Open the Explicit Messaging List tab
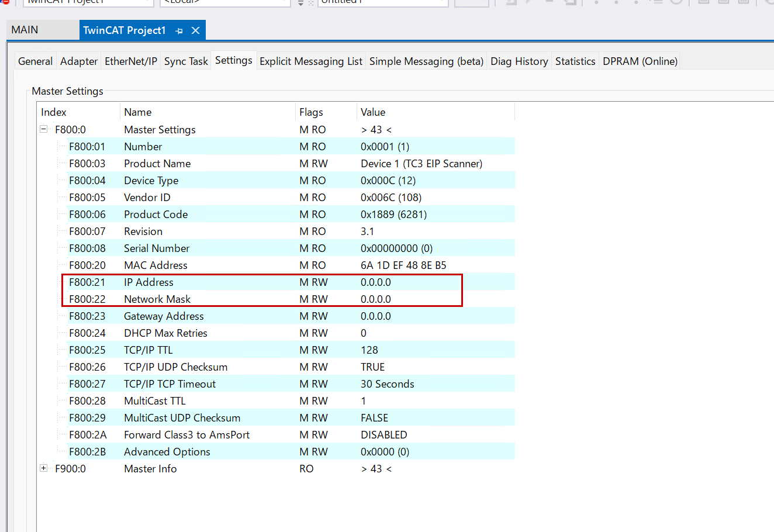The image size is (774, 532). tap(310, 61)
